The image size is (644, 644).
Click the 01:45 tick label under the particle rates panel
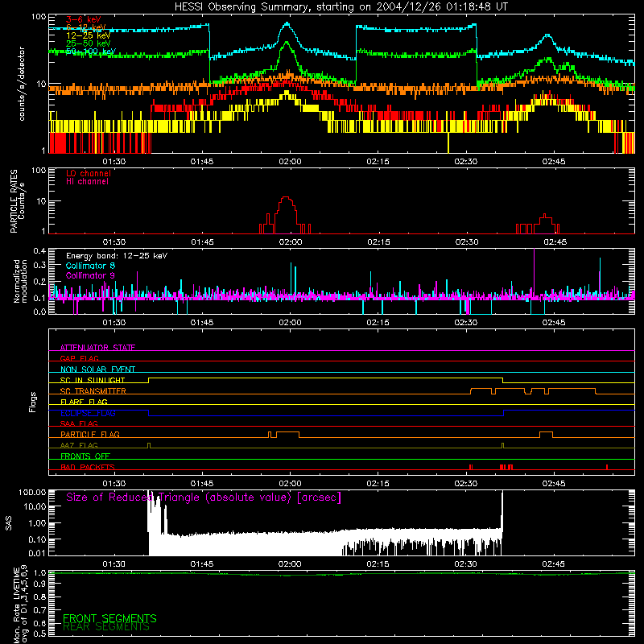(x=202, y=242)
